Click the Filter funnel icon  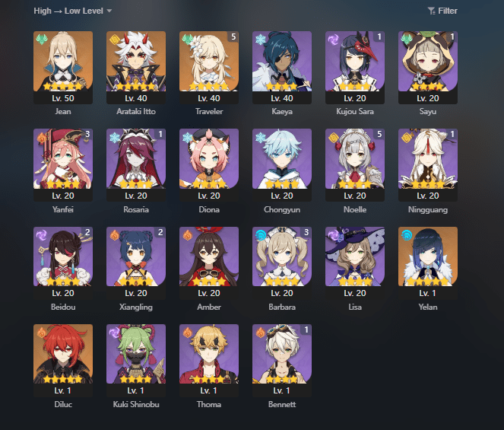click(432, 11)
